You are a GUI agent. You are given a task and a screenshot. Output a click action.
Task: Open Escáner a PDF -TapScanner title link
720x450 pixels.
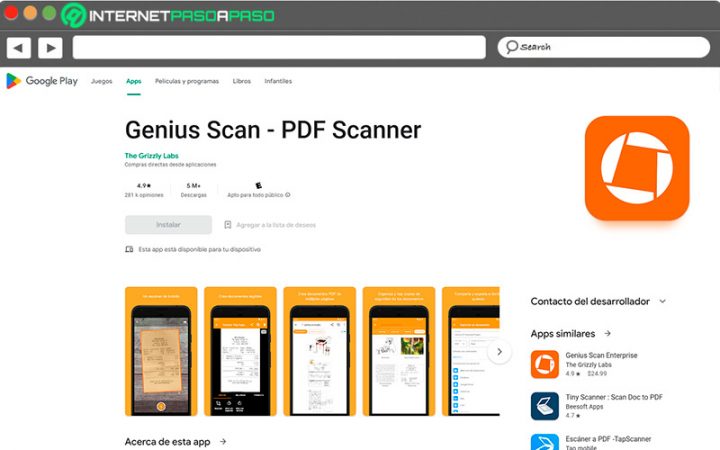tap(608, 439)
